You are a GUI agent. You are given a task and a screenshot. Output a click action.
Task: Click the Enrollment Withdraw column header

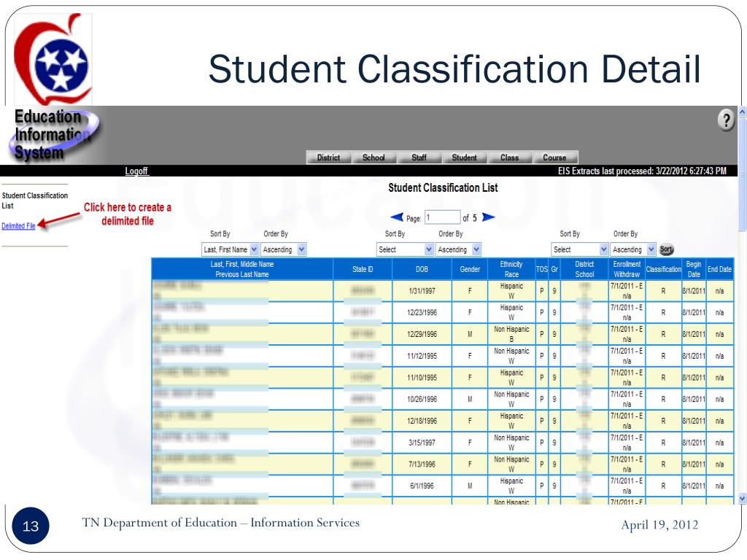click(x=627, y=269)
